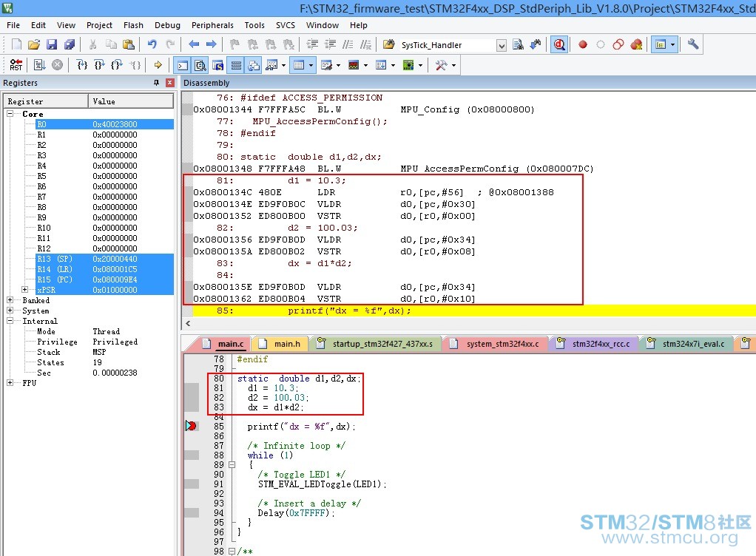
Task: Click the Stop execution icon
Action: (x=58, y=65)
